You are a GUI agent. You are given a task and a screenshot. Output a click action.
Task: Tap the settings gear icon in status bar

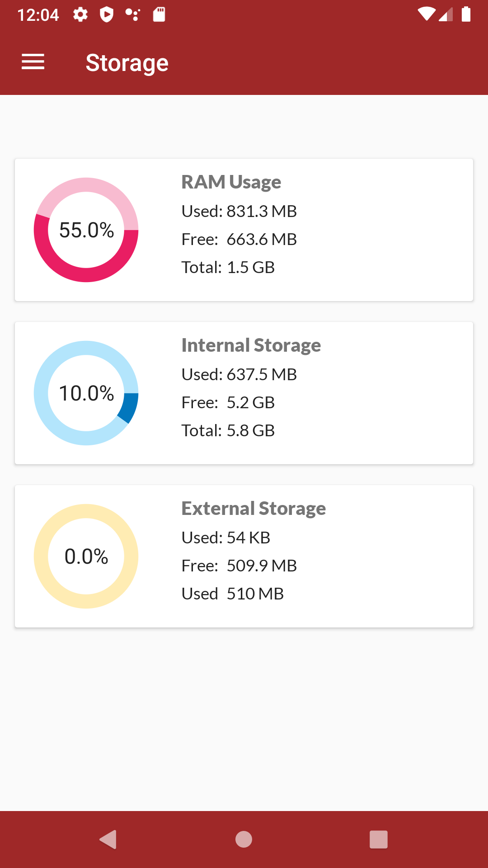pyautogui.click(x=80, y=15)
